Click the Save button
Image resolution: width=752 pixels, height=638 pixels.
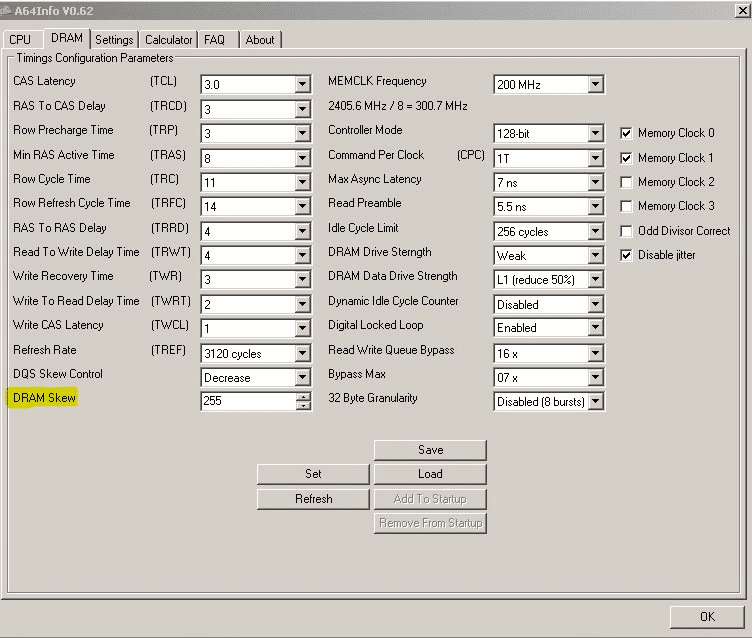430,450
